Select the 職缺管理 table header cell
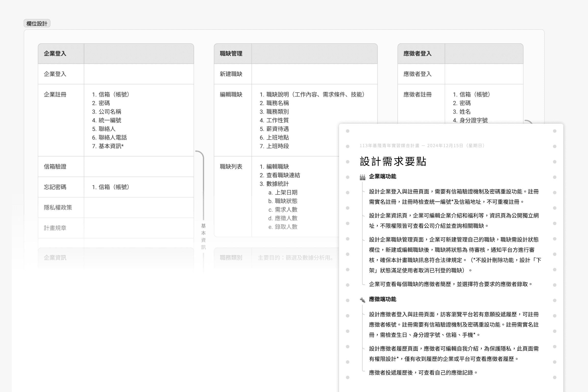 pos(231,53)
